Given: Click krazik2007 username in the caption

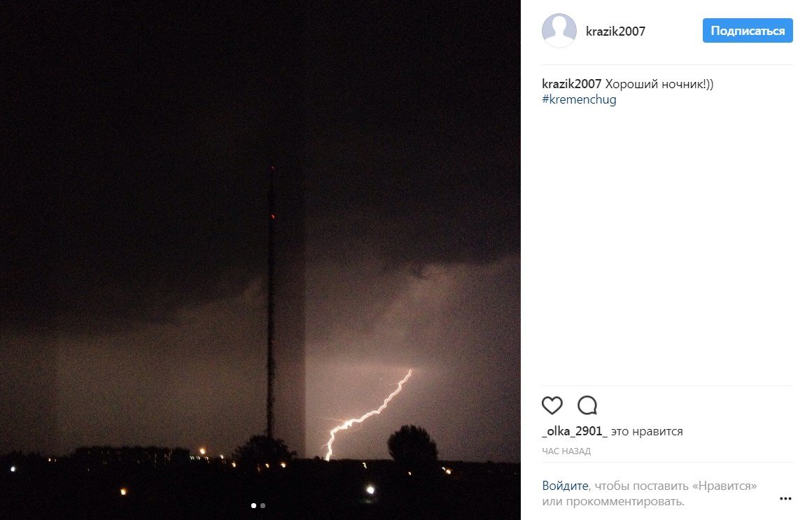Looking at the screenshot, I should (571, 84).
